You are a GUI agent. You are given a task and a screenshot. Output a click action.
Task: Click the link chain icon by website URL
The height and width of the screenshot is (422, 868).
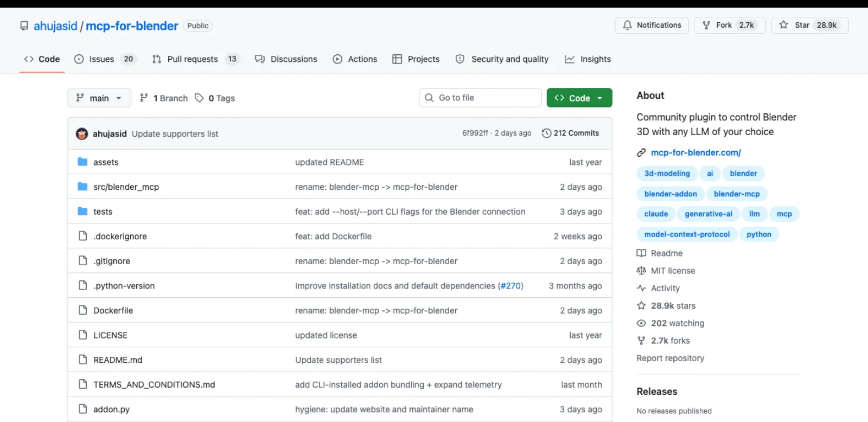click(x=641, y=153)
